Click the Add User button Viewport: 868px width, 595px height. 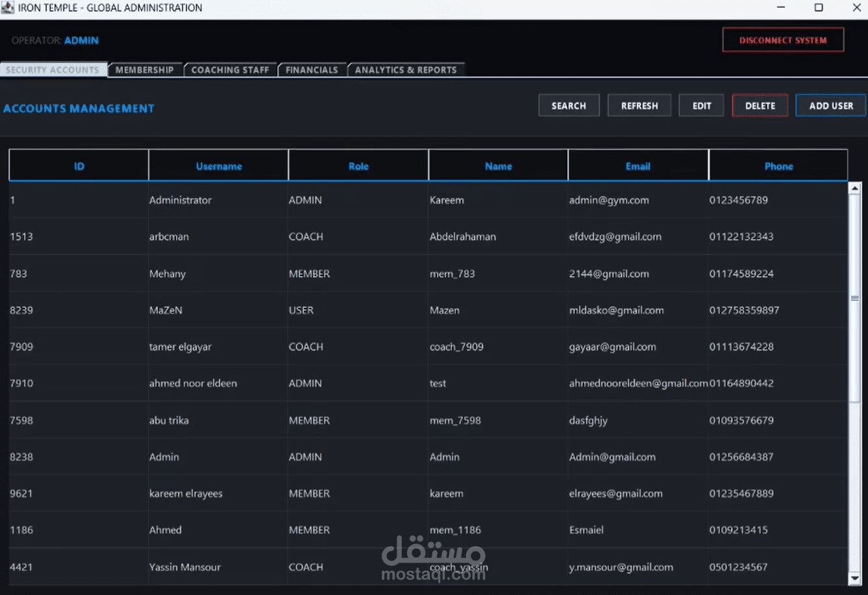tap(831, 106)
